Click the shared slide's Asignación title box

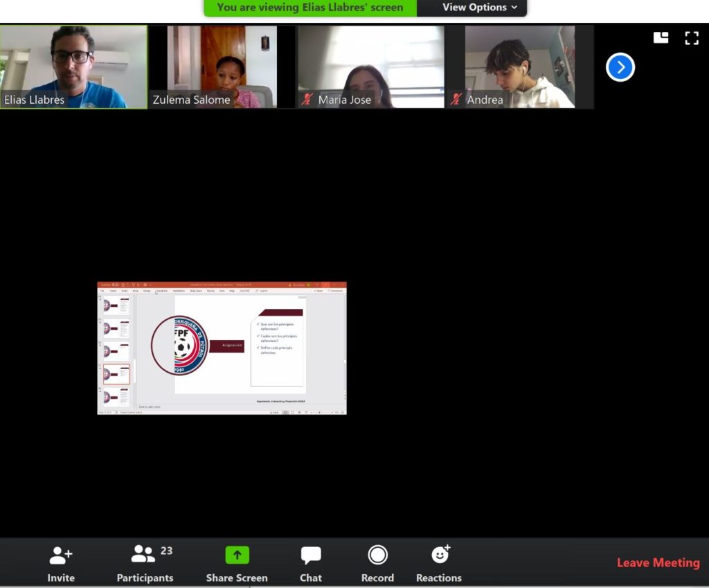click(x=232, y=345)
